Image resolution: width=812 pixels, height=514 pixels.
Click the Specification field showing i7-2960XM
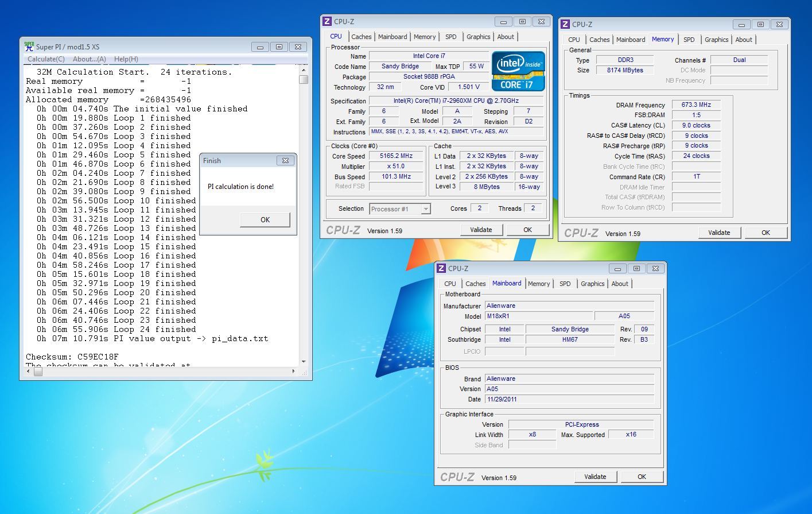pyautogui.click(x=457, y=101)
